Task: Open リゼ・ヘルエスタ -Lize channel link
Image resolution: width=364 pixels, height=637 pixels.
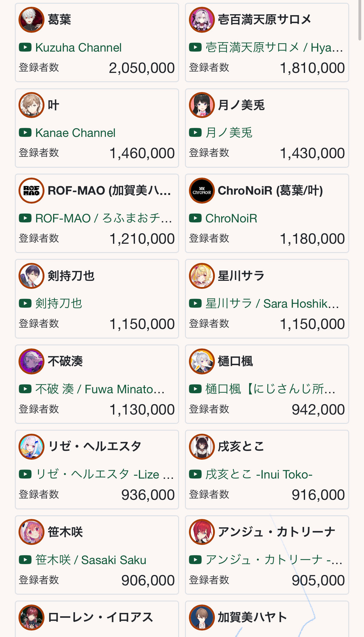Action: click(105, 474)
